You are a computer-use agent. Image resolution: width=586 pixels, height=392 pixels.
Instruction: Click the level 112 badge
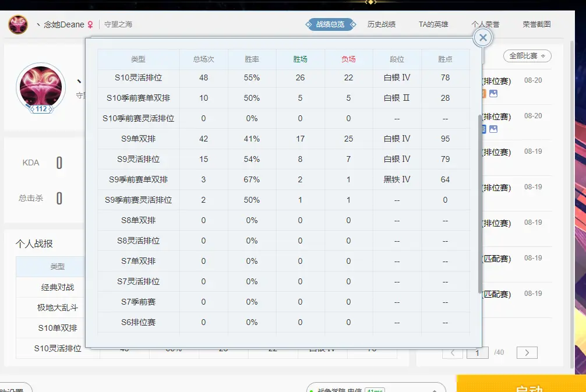point(41,109)
